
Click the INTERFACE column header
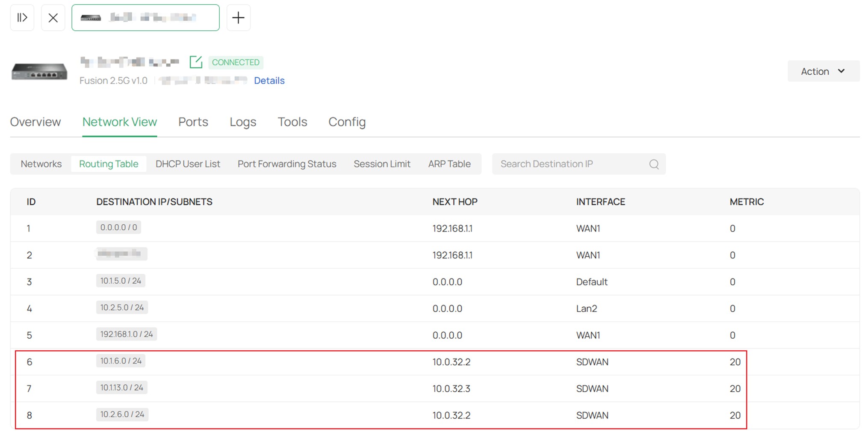(601, 202)
